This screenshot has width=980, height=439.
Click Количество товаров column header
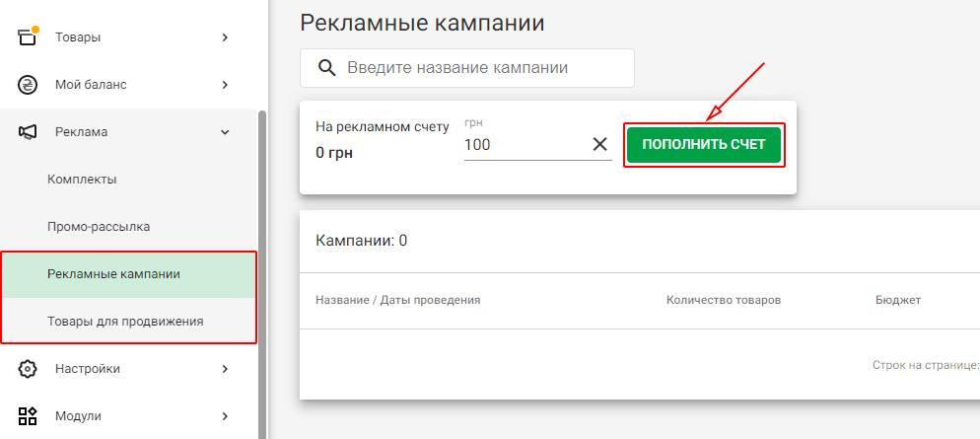click(724, 300)
